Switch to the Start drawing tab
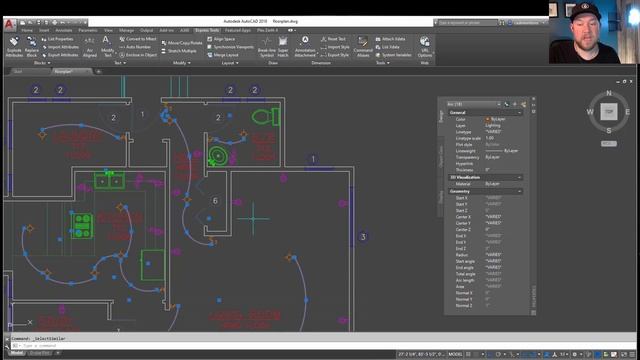Image resolution: width=640 pixels, height=360 pixels. point(18,71)
